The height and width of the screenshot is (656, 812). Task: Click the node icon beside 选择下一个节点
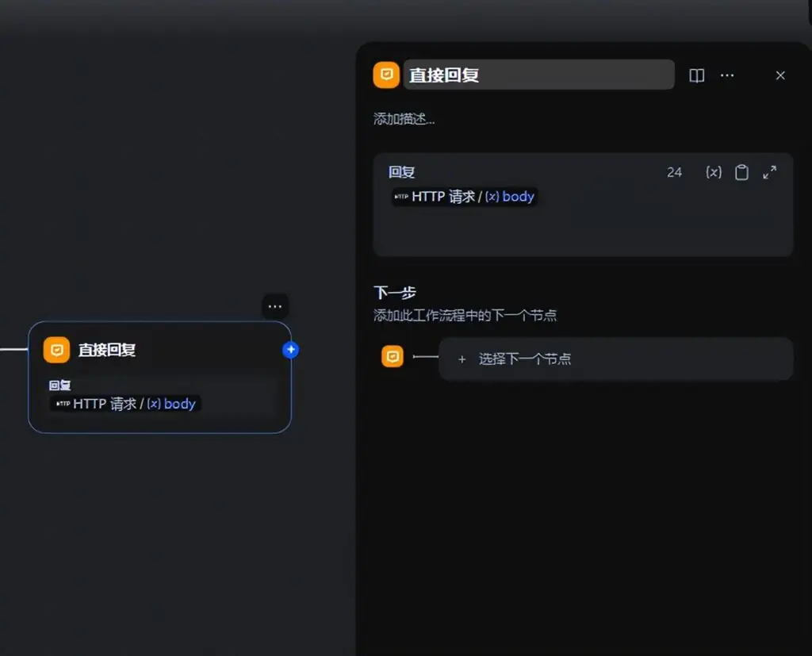[392, 356]
